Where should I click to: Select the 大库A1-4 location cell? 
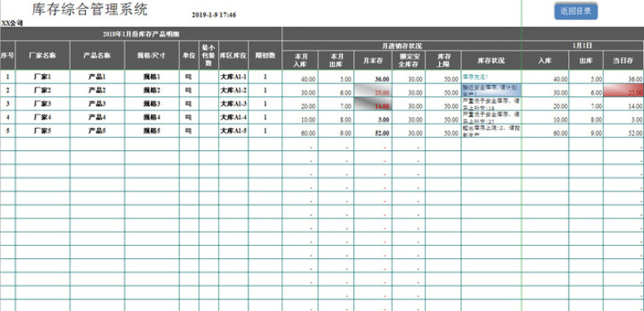234,117
